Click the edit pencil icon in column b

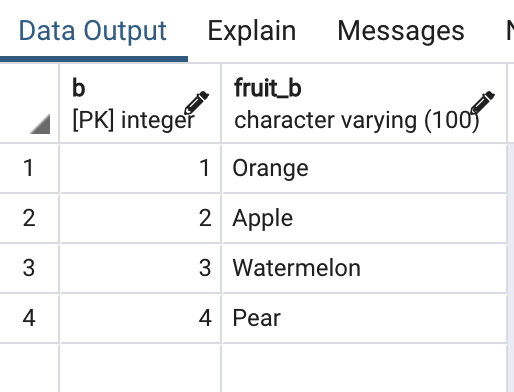197,103
